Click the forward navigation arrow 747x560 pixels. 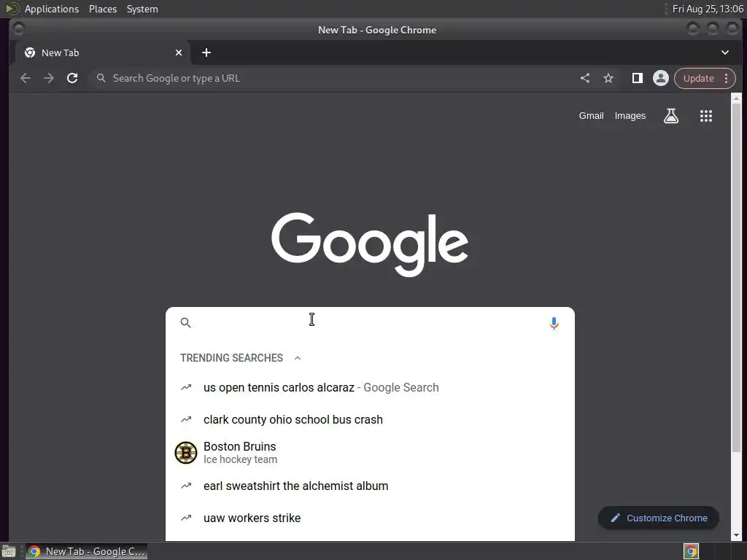coord(49,78)
